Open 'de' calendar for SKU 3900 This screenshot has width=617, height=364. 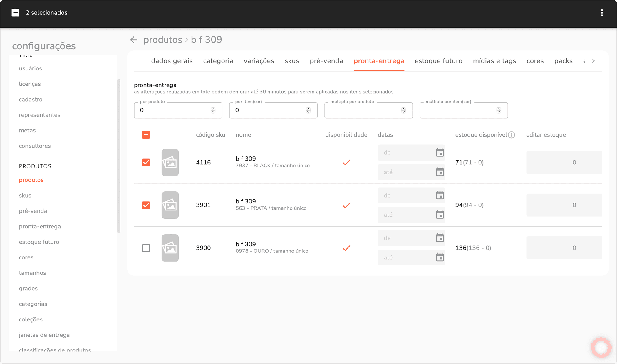tap(440, 238)
